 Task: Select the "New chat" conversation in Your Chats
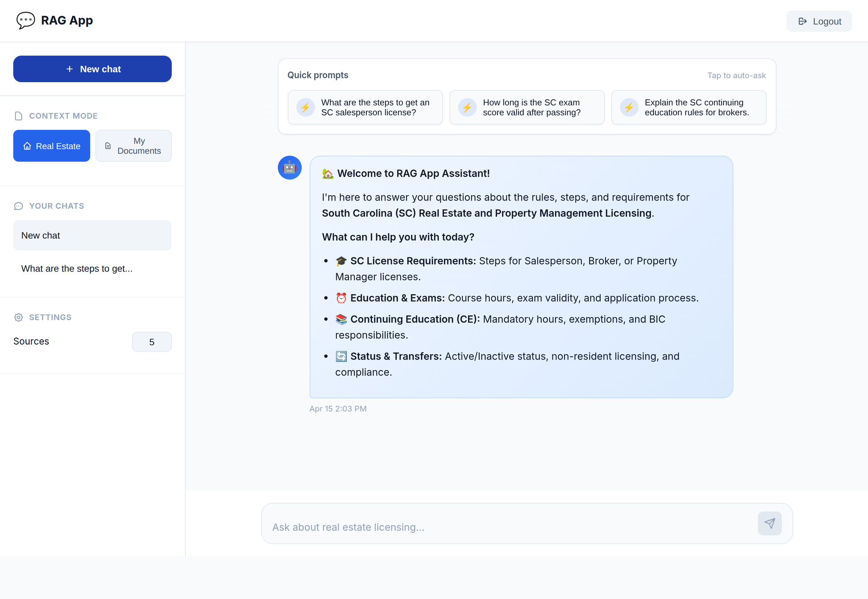pyautogui.click(x=92, y=235)
